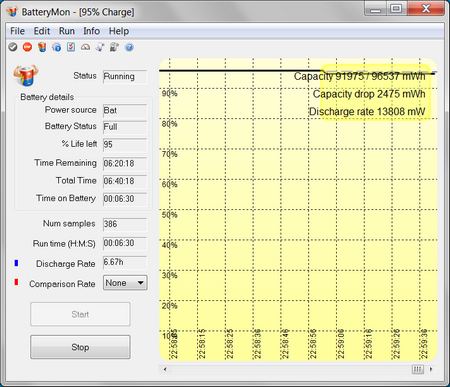The height and width of the screenshot is (387, 450).
Task: Click the Battery Status field showing Full
Action: coord(125,127)
